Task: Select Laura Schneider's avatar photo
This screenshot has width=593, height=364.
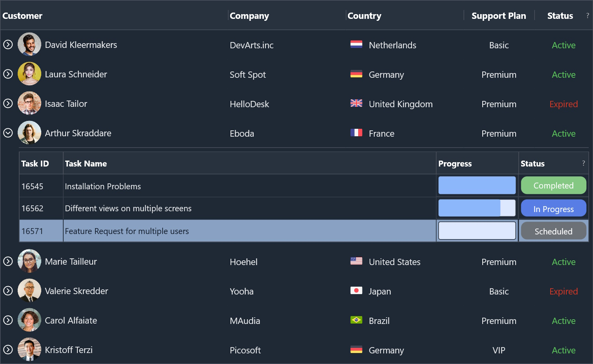Action: 29,74
